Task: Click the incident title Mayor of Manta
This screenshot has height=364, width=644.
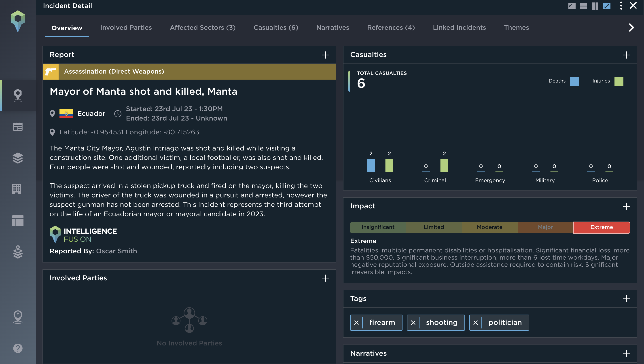Action: pyautogui.click(x=144, y=91)
